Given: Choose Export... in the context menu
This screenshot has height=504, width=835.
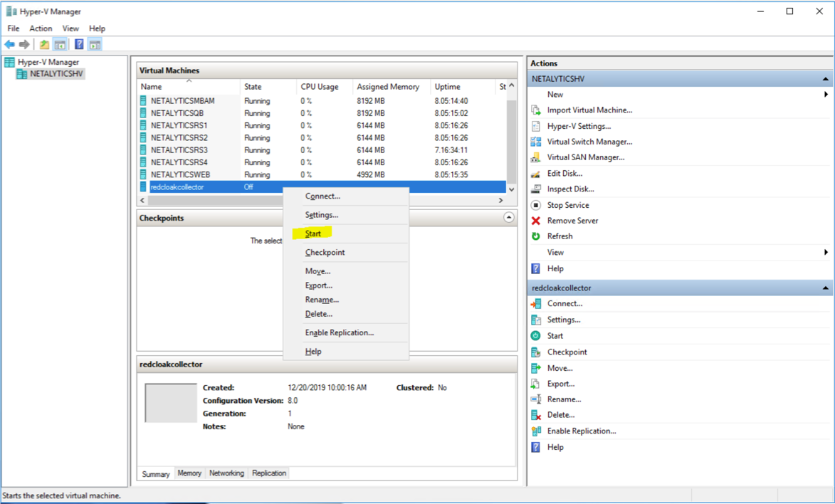Looking at the screenshot, I should [346, 285].
